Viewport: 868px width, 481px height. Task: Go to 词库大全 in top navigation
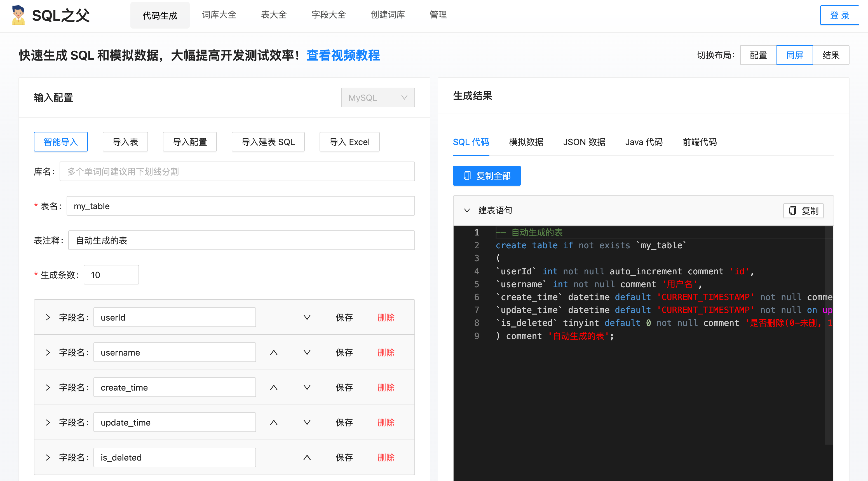click(219, 15)
